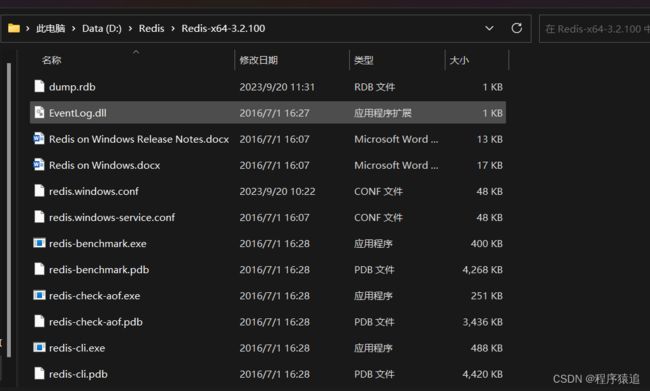Click the 2023/9/20 11:31 date cell
This screenshot has height=391, width=650.
tap(277, 87)
